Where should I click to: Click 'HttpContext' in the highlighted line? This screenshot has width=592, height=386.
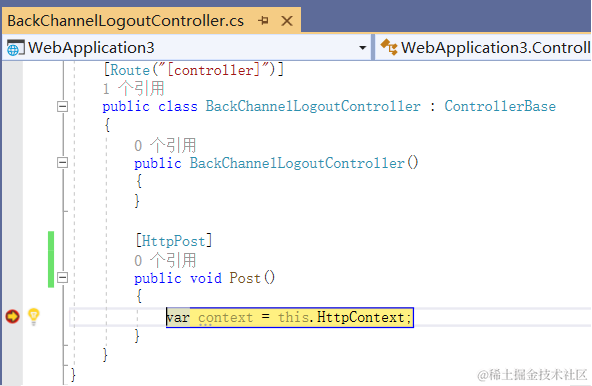click(361, 317)
